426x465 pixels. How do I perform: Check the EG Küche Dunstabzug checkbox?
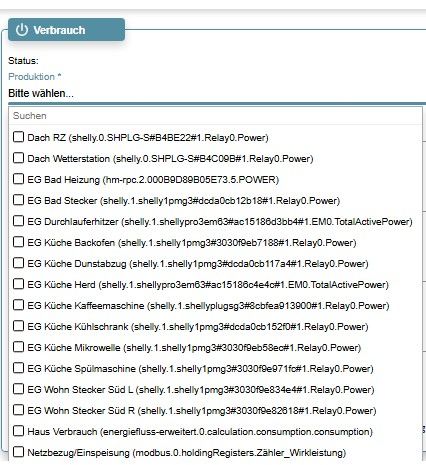click(18, 263)
